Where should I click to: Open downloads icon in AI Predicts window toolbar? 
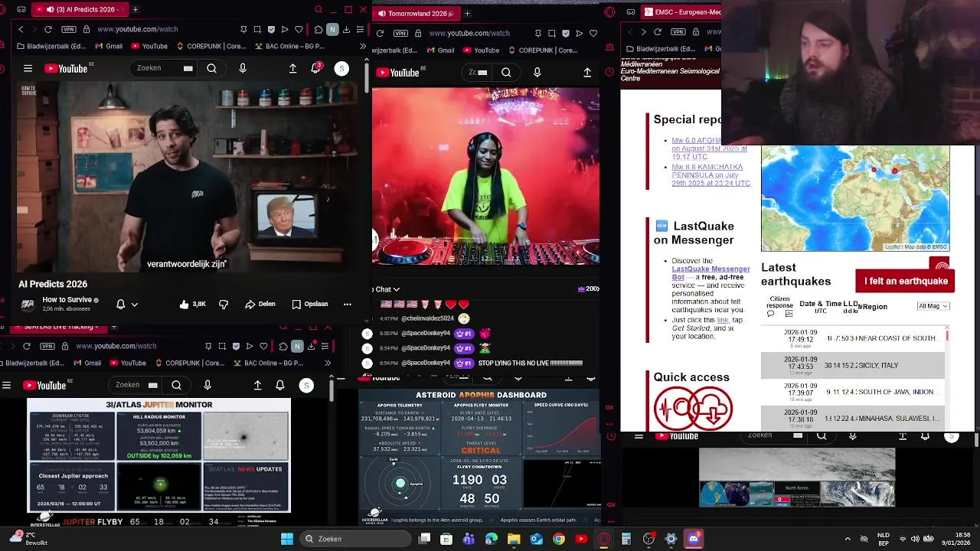346,29
